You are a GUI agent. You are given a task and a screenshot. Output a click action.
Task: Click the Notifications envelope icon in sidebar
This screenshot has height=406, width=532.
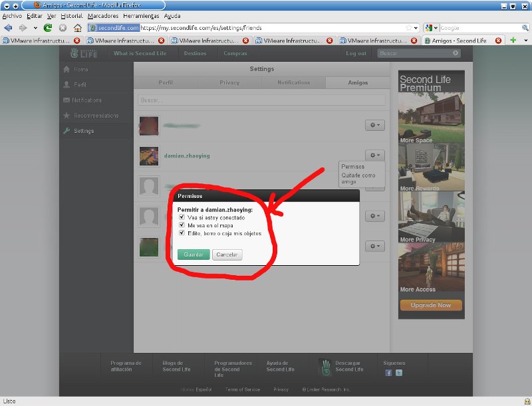(x=66, y=100)
